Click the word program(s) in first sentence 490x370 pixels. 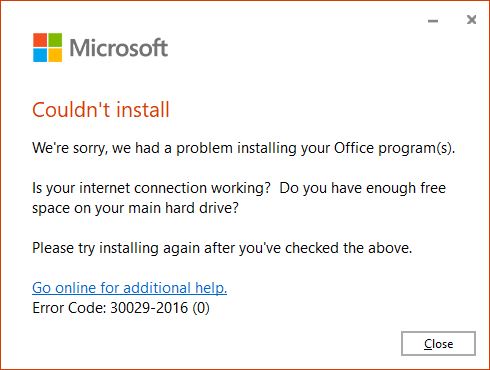tap(417, 148)
